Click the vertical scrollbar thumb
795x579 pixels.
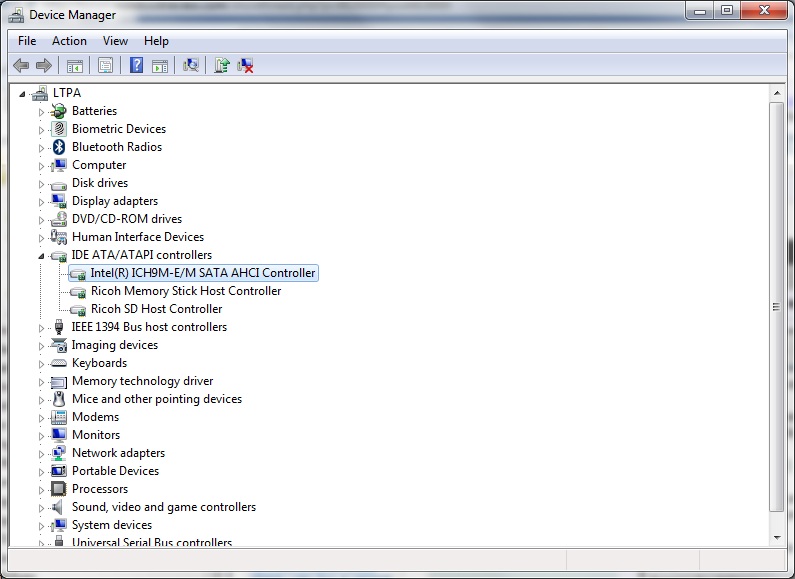(777, 307)
